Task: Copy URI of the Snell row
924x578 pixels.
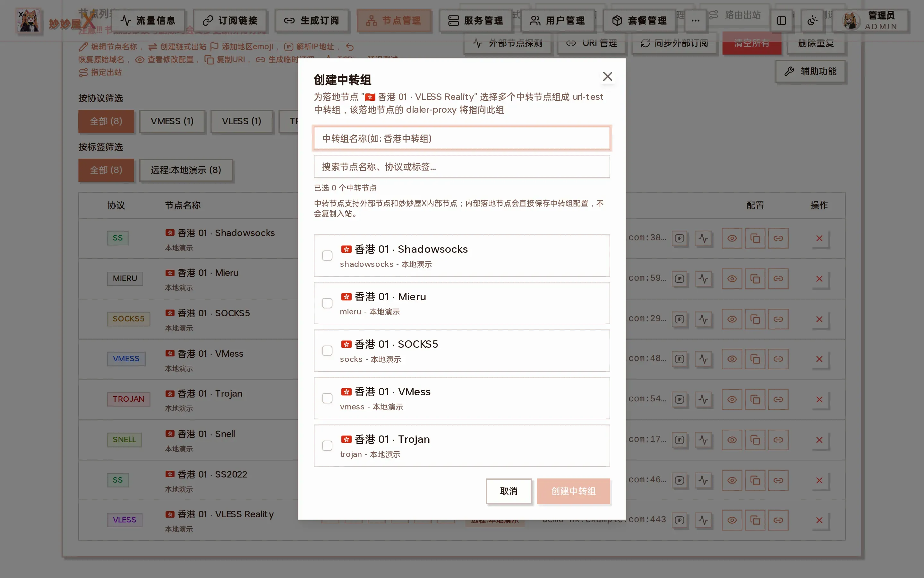Action: click(x=755, y=440)
